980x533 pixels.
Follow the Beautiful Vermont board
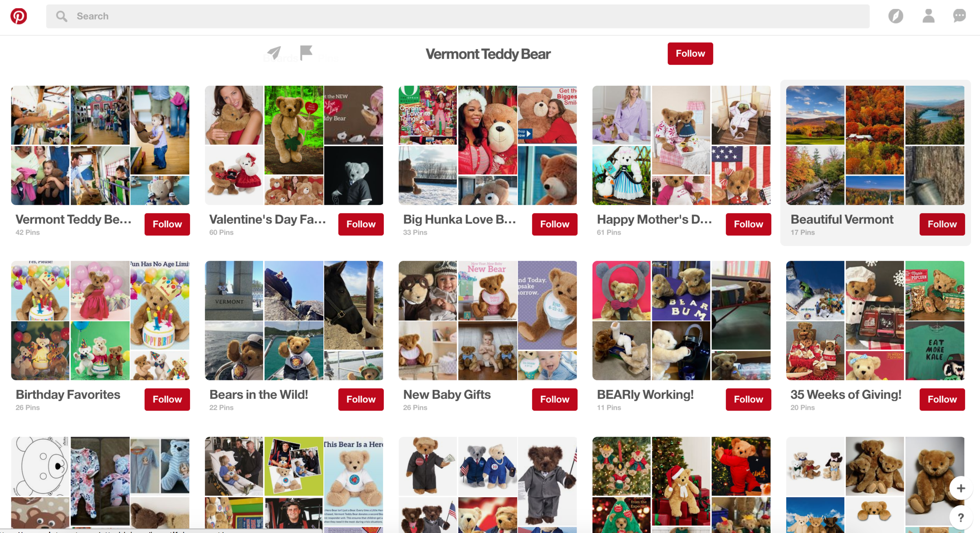[942, 224]
